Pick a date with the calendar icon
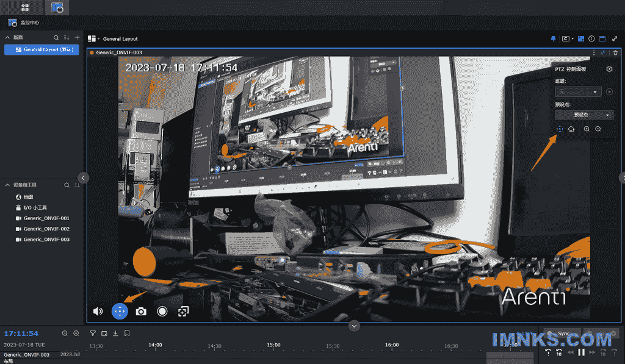 click(x=104, y=334)
